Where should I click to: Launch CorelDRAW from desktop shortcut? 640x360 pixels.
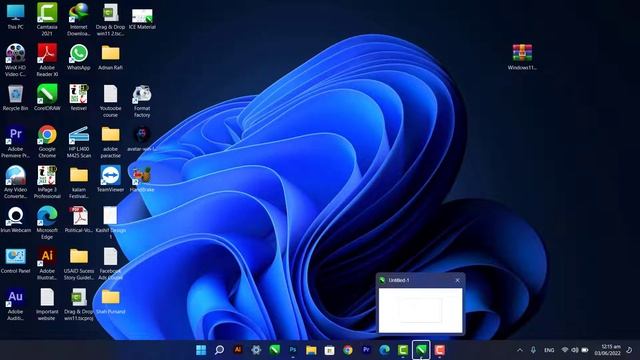tap(47, 98)
